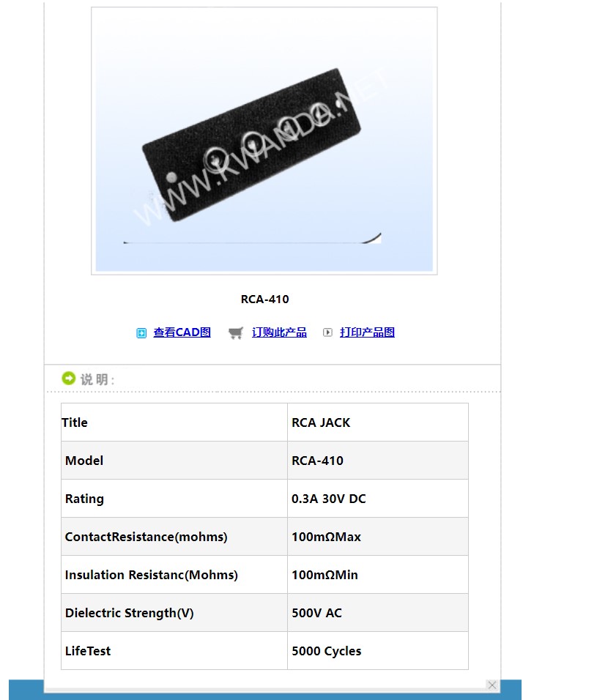The width and height of the screenshot is (597, 700).
Task: Open the 打印产品图 print link
Action: (x=367, y=332)
